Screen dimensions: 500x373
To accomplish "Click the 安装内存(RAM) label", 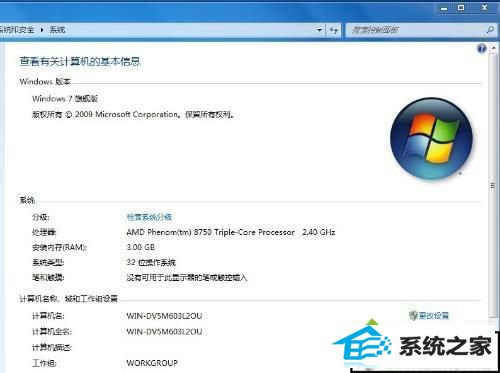I will pyautogui.click(x=59, y=247).
